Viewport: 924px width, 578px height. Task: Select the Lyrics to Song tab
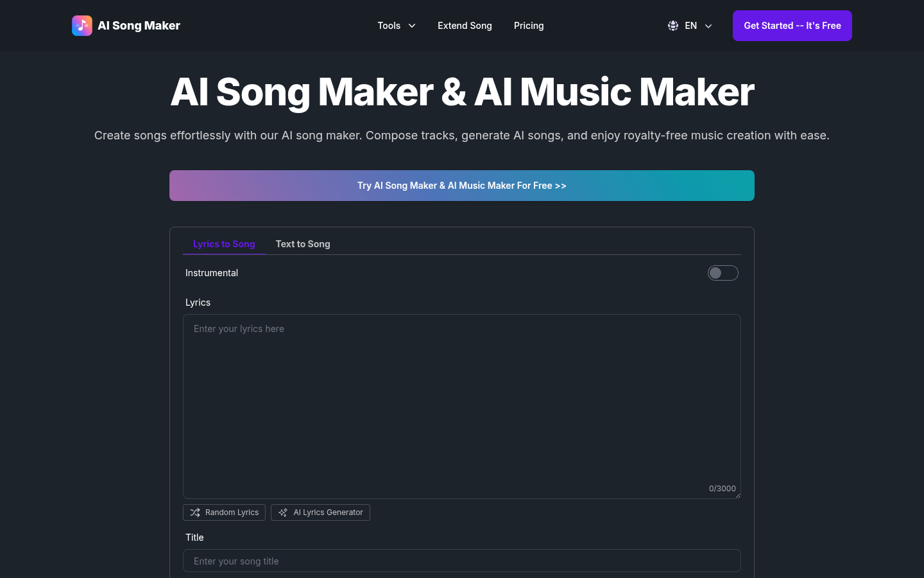pos(224,244)
